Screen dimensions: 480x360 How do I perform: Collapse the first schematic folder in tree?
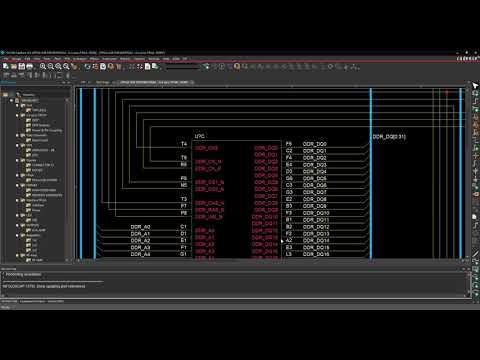(x=17, y=105)
